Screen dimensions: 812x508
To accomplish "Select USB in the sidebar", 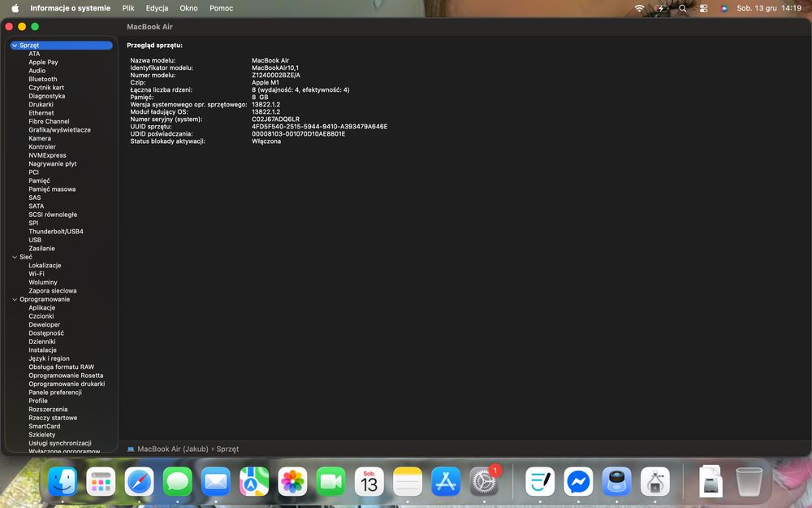I will (35, 240).
